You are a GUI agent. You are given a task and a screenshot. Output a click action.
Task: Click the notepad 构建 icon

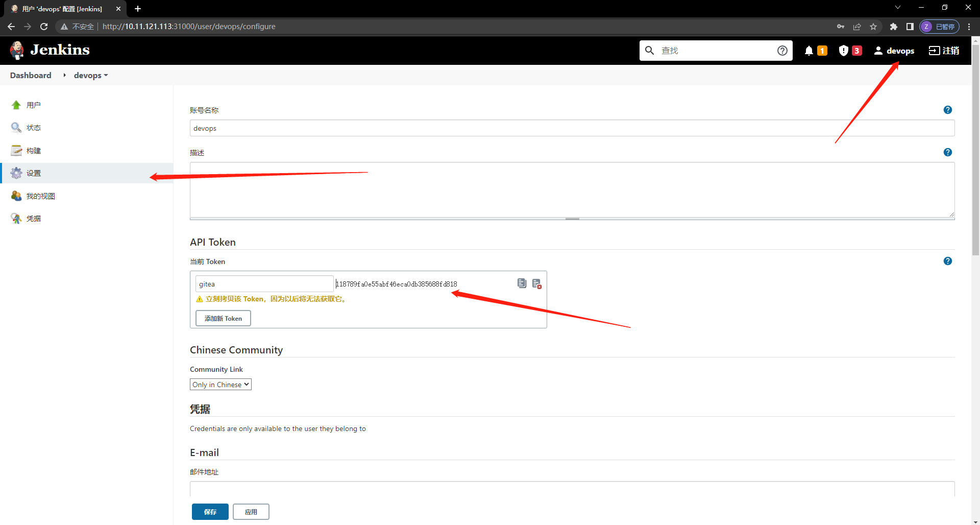point(16,151)
